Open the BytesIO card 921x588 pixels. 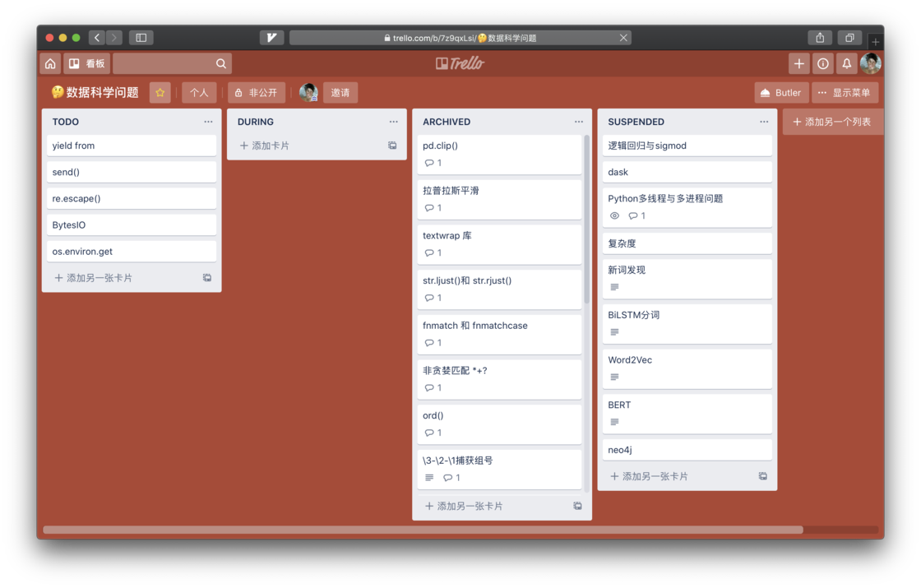[x=132, y=225]
